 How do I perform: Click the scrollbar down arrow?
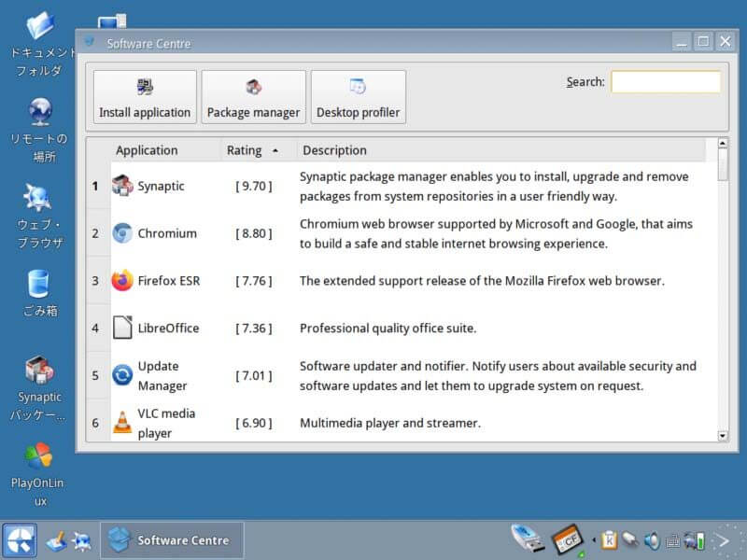pos(723,436)
